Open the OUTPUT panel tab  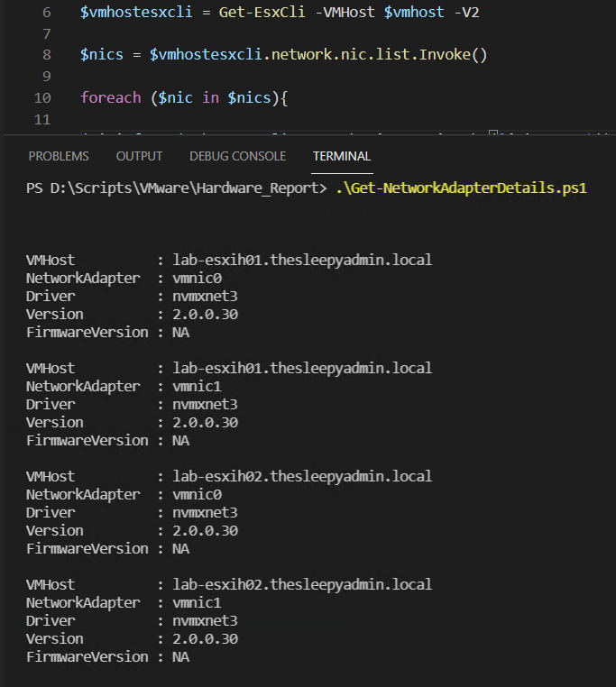tap(139, 156)
